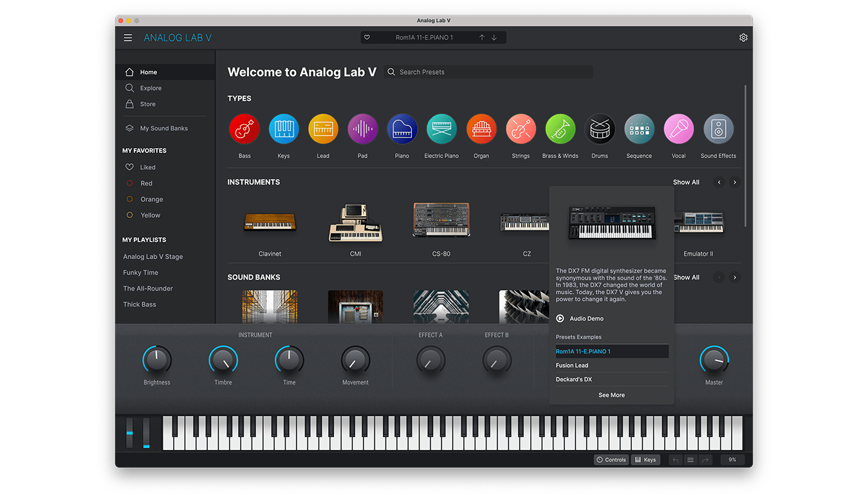The image size is (868, 497).
Task: Select the Sequence type icon
Action: (x=639, y=128)
